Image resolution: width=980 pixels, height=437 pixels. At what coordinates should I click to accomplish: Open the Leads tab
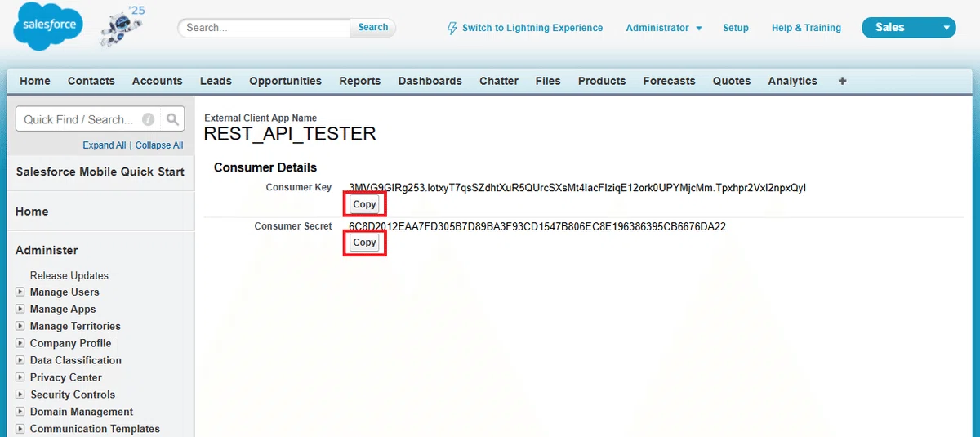point(216,81)
